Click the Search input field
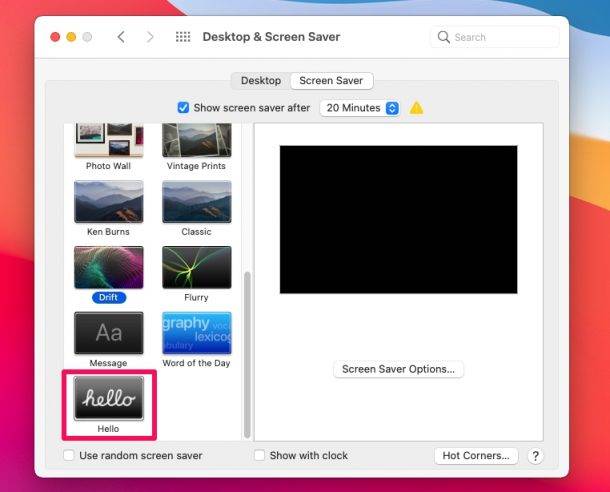This screenshot has height=492, width=610. pos(495,37)
